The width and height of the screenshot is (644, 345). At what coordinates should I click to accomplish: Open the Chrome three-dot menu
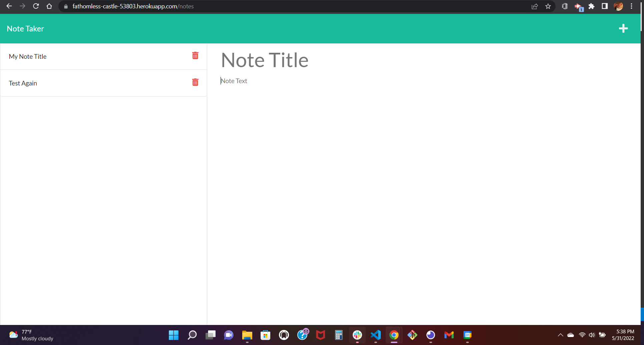[631, 6]
